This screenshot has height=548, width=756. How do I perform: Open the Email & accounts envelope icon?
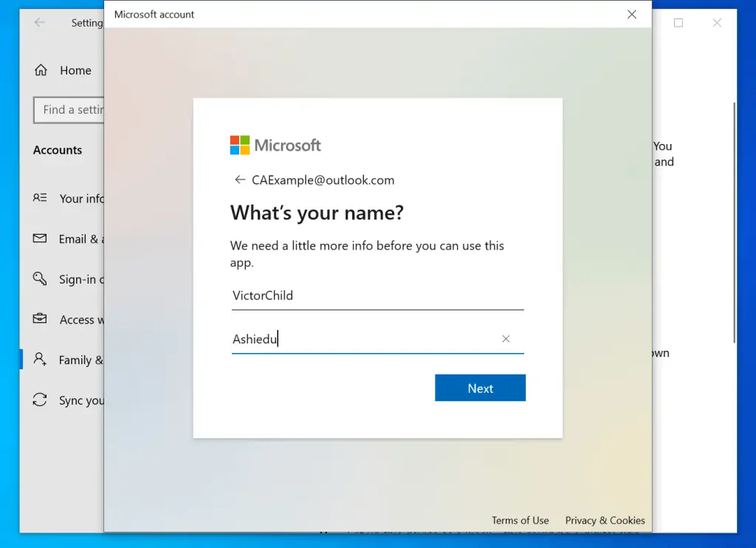[x=40, y=239]
